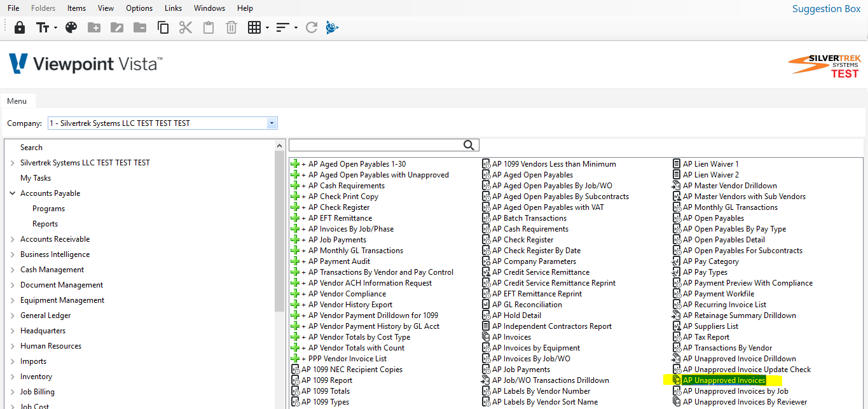Image resolution: width=868 pixels, height=409 pixels.
Task: Click the edit folder toolbar icon
Action: 117,27
